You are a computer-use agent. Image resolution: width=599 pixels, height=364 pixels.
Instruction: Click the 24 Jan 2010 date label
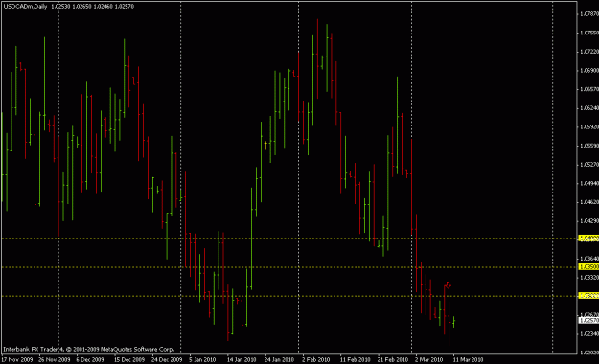pyautogui.click(x=279, y=360)
